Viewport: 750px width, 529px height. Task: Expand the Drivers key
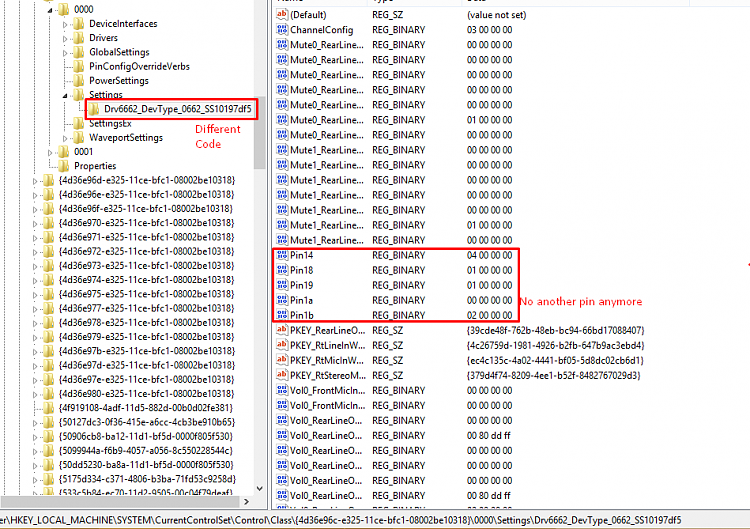coord(65,39)
